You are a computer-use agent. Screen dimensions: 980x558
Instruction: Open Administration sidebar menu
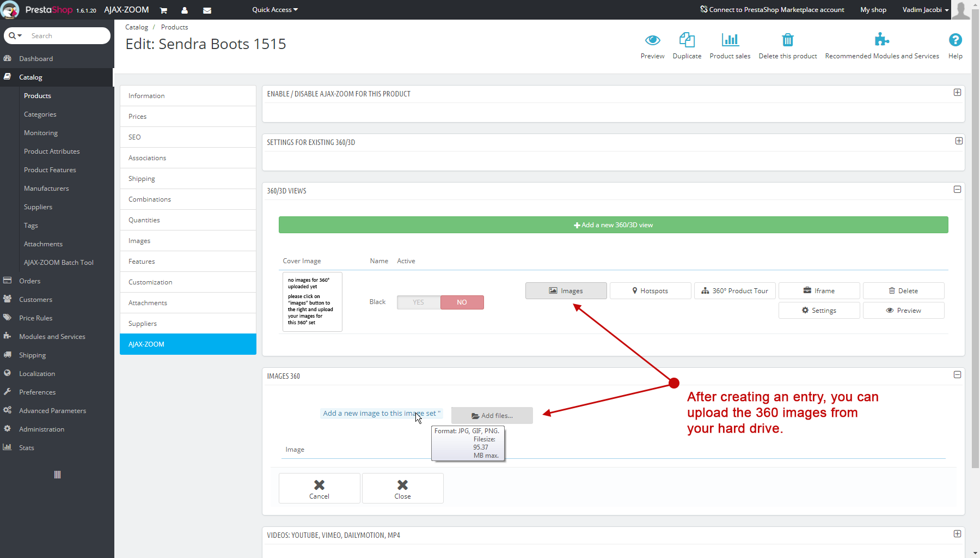(57, 429)
